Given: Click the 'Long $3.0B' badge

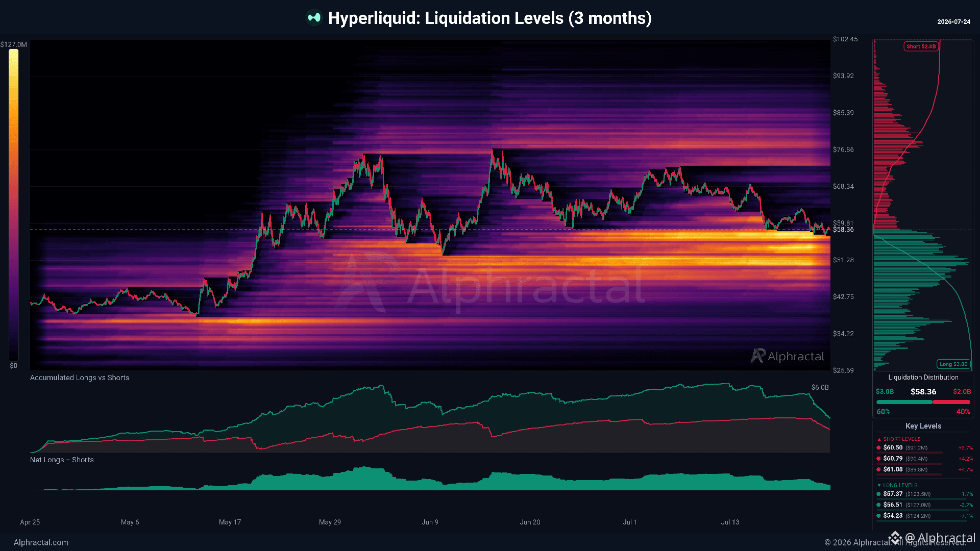Looking at the screenshot, I should (x=953, y=364).
